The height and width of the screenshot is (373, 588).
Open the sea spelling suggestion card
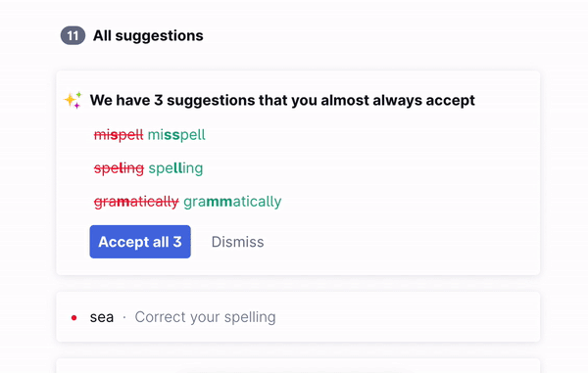298,317
